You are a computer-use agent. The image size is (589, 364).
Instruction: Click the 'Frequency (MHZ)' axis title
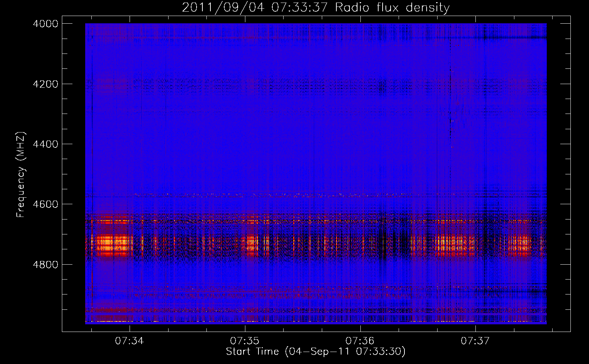click(x=21, y=175)
